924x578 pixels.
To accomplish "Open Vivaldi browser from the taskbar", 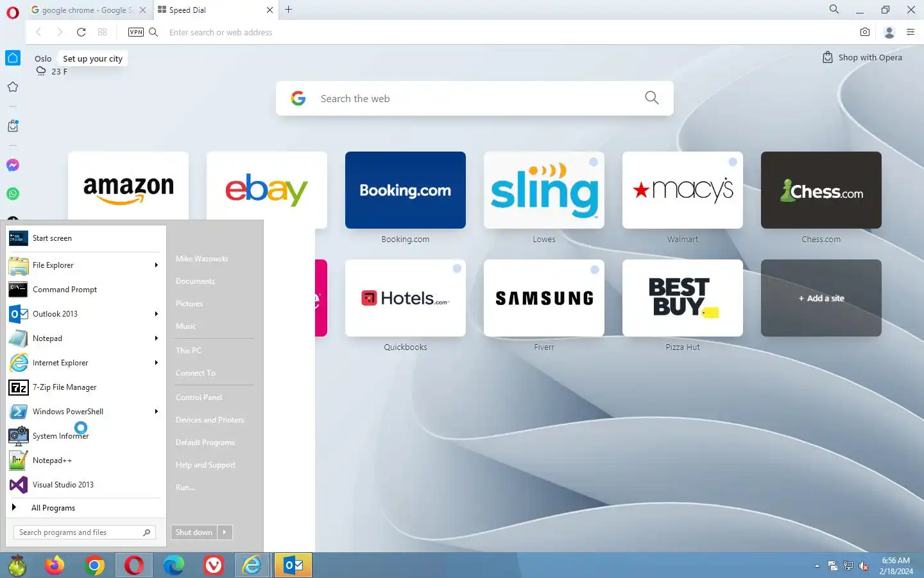I will point(214,565).
